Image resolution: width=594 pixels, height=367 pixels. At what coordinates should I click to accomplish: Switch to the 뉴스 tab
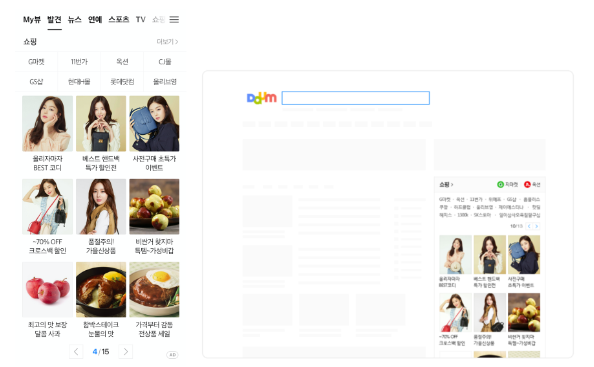(75, 19)
